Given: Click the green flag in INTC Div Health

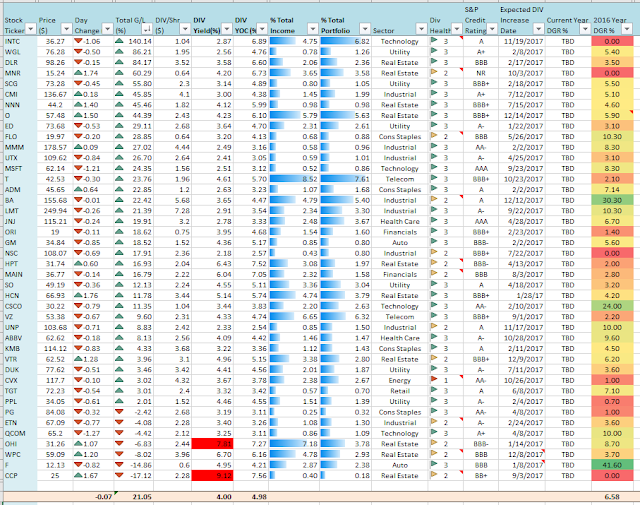Looking at the screenshot, I should tap(433, 41).
